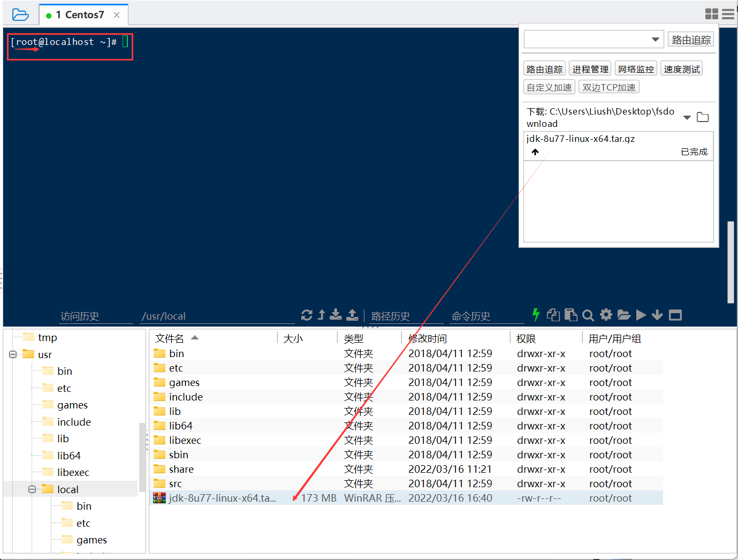
Task: Collapse the local directory node
Action: [x=32, y=489]
